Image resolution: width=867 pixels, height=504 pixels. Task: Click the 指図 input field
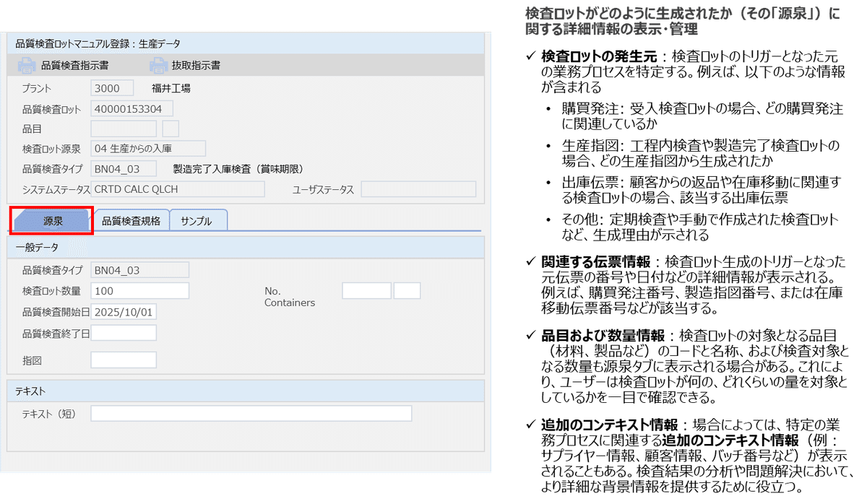click(124, 359)
